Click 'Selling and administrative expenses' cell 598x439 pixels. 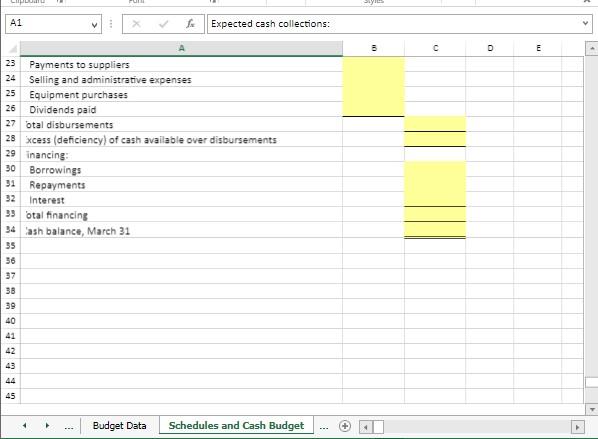(x=182, y=79)
